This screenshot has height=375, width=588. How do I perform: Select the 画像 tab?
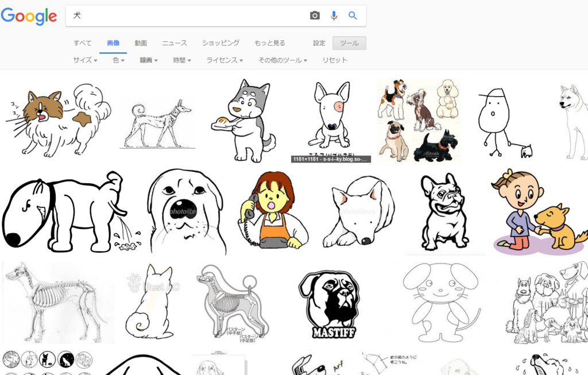pos(113,43)
